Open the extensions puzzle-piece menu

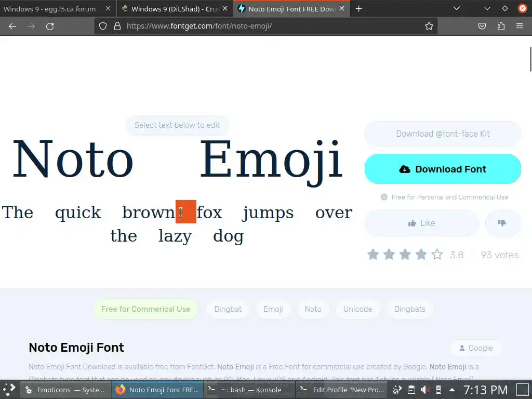(x=501, y=26)
